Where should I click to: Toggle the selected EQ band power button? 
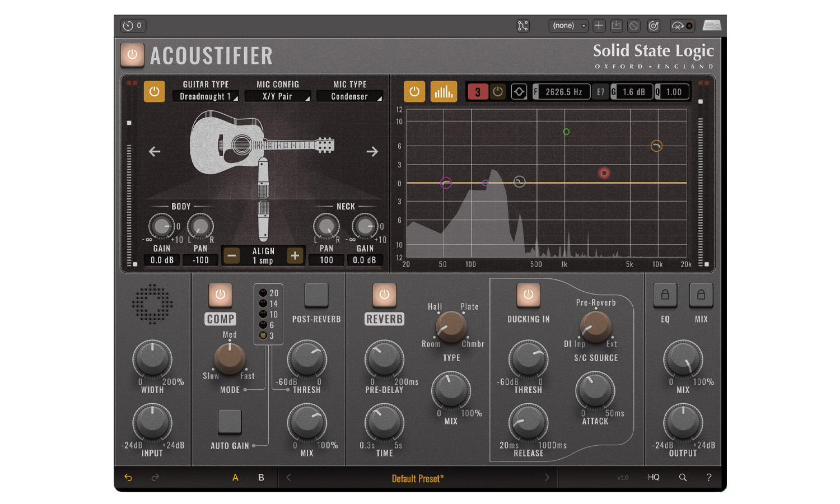pyautogui.click(x=498, y=92)
